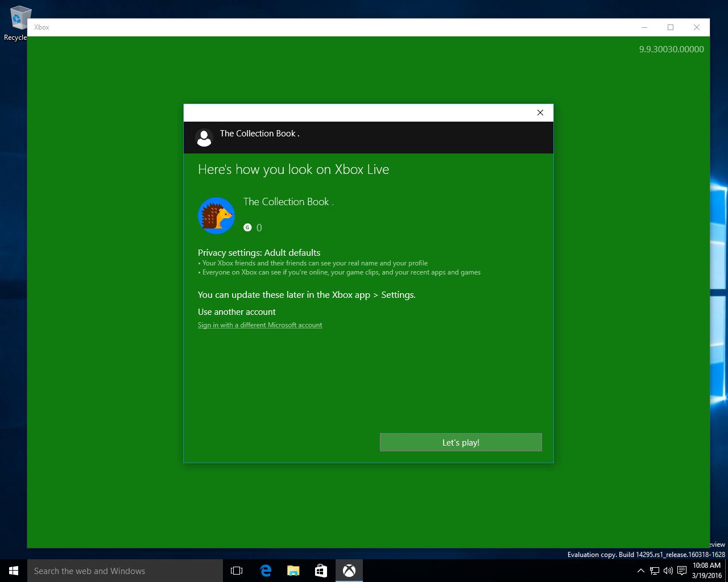Show hidden system tray icons
The image size is (728, 582).
640,571
